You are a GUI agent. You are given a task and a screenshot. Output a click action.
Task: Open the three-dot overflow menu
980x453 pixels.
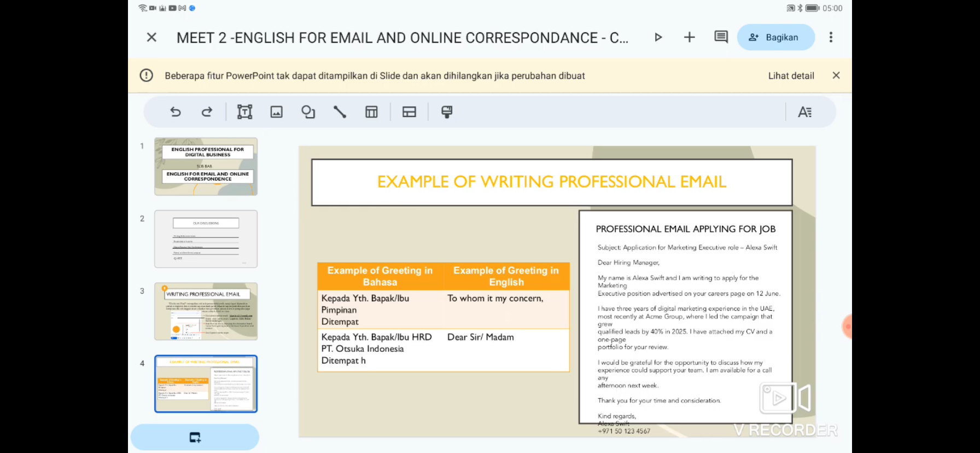coord(831,37)
